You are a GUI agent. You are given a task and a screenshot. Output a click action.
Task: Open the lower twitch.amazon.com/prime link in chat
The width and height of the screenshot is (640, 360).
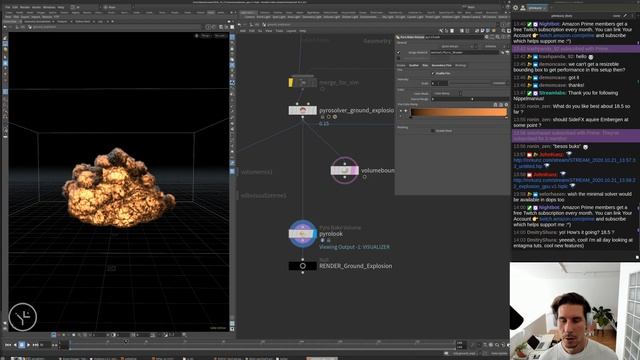(566, 219)
